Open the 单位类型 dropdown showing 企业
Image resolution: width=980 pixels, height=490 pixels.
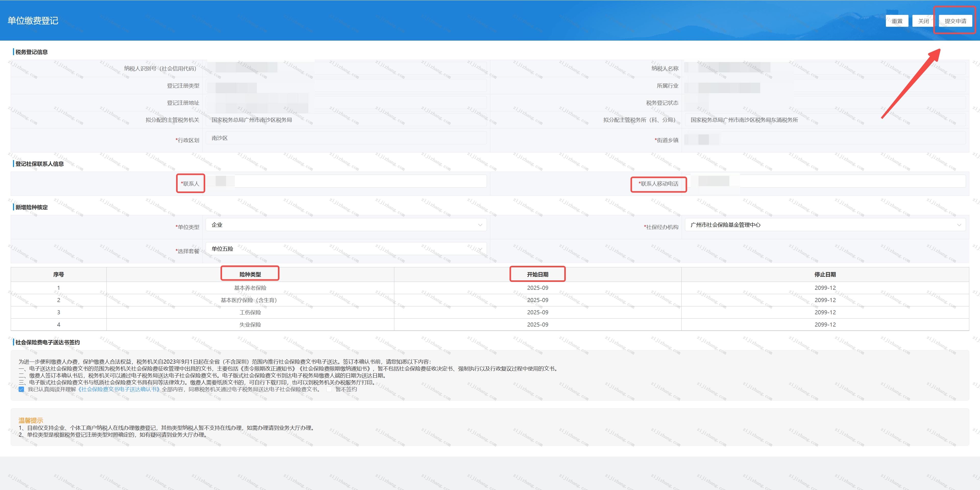tap(346, 225)
